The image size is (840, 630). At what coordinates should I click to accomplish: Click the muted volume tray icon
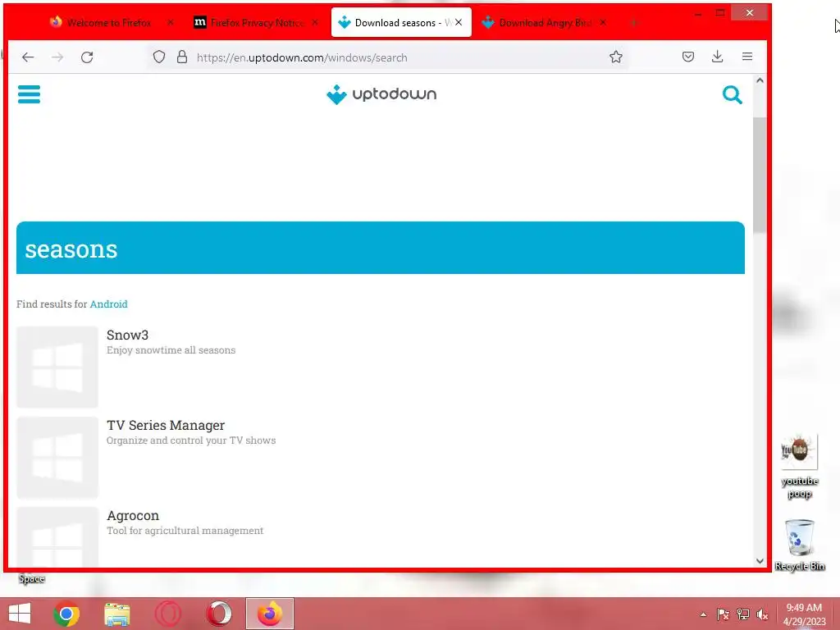[x=762, y=614]
